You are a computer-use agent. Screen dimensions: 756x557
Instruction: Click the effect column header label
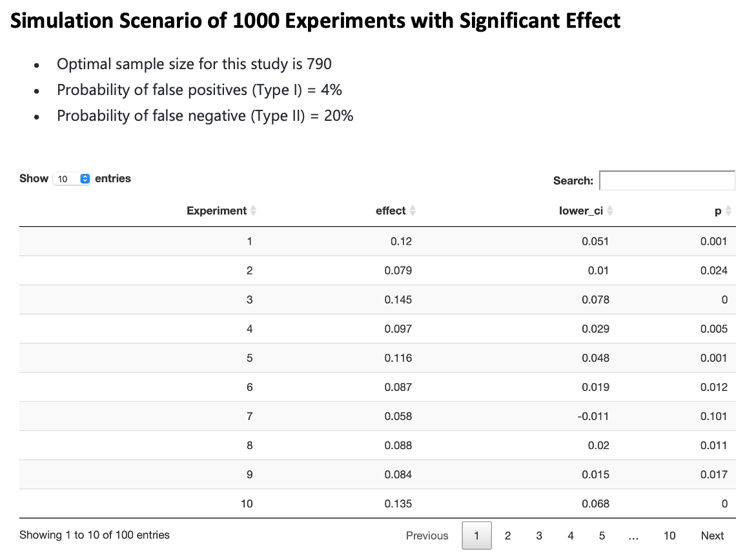tap(391, 211)
